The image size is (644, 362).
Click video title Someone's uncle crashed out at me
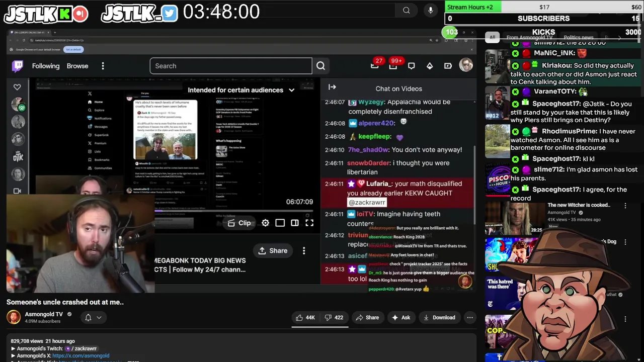click(65, 302)
